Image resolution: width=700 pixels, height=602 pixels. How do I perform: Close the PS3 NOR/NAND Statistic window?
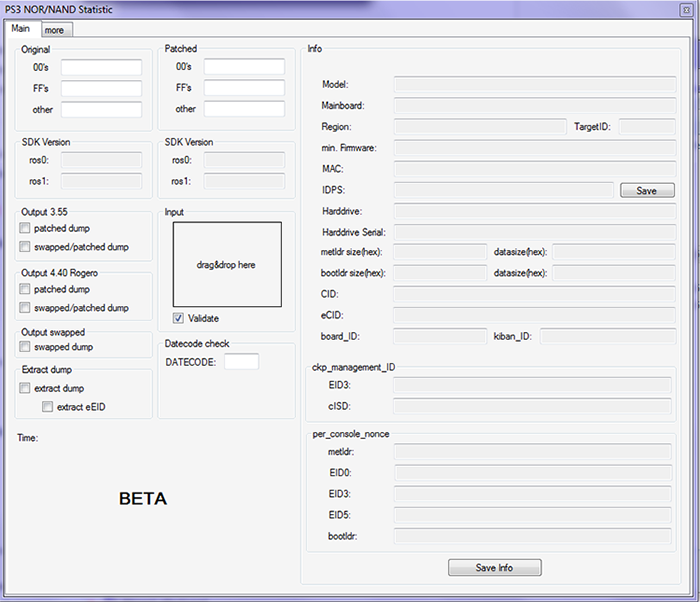coord(686,10)
